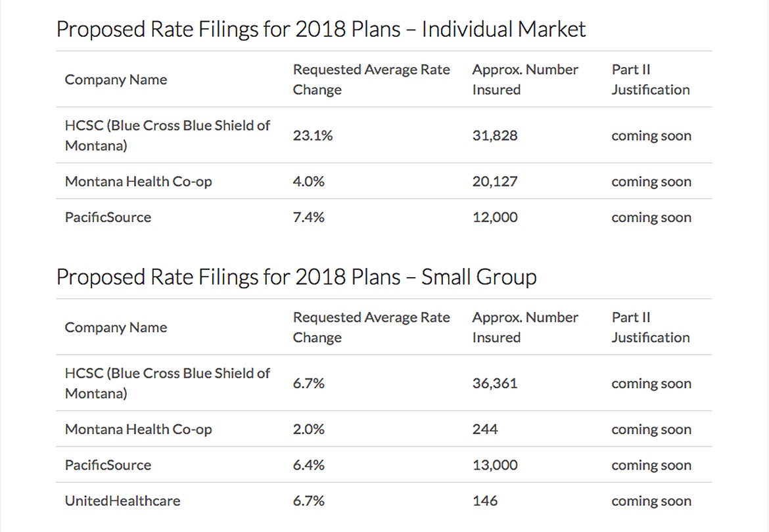Click the 23.1% rate change value
Screen dimensions: 769x532
coord(313,136)
